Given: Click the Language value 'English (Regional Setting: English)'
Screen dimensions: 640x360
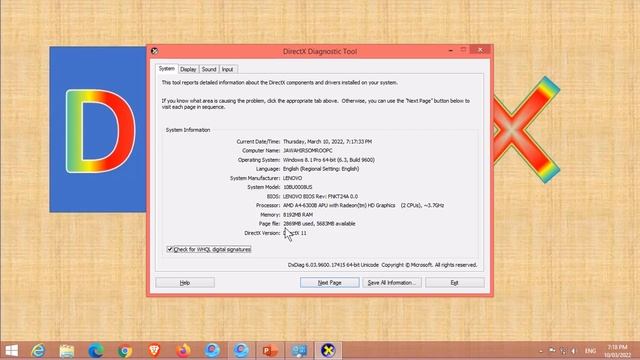Looking at the screenshot, I should coord(321,169).
